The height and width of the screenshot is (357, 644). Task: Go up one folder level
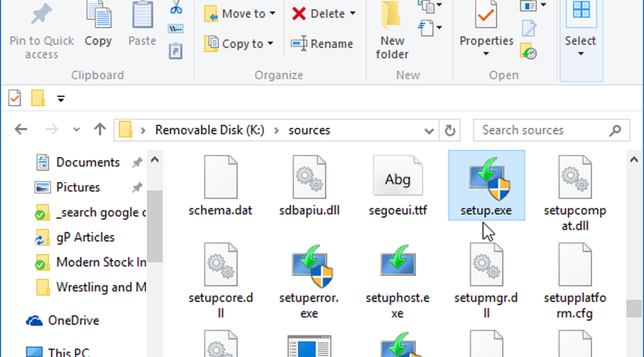[99, 130]
